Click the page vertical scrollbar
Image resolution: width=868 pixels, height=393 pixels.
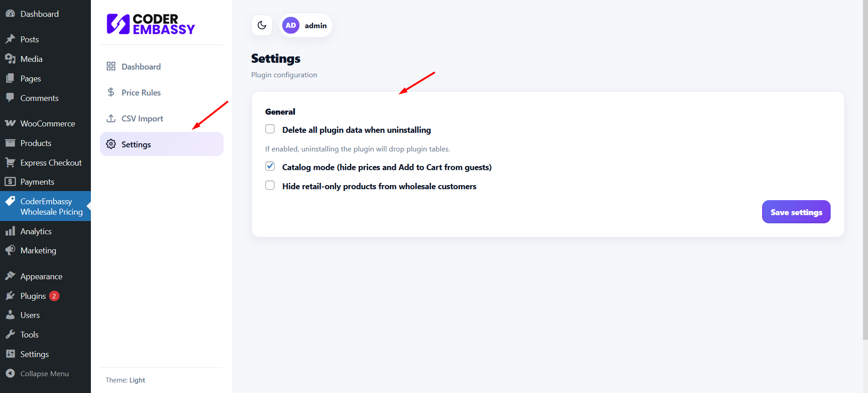[x=865, y=182]
